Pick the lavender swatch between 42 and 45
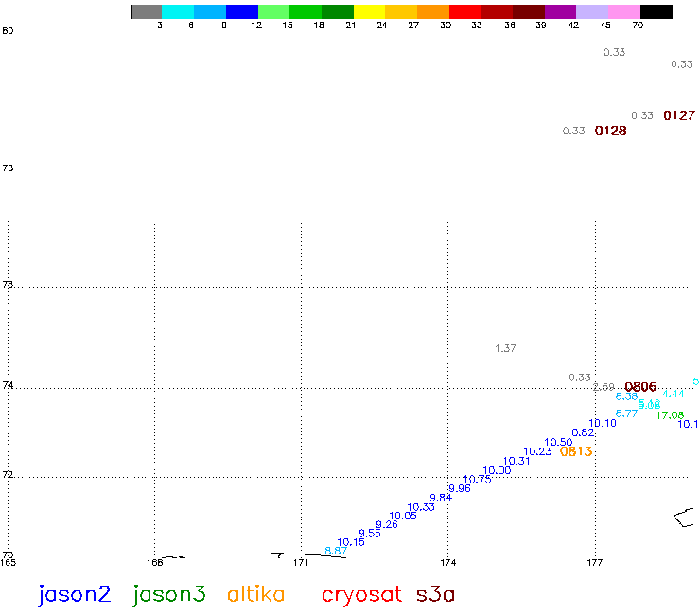 pos(592,11)
